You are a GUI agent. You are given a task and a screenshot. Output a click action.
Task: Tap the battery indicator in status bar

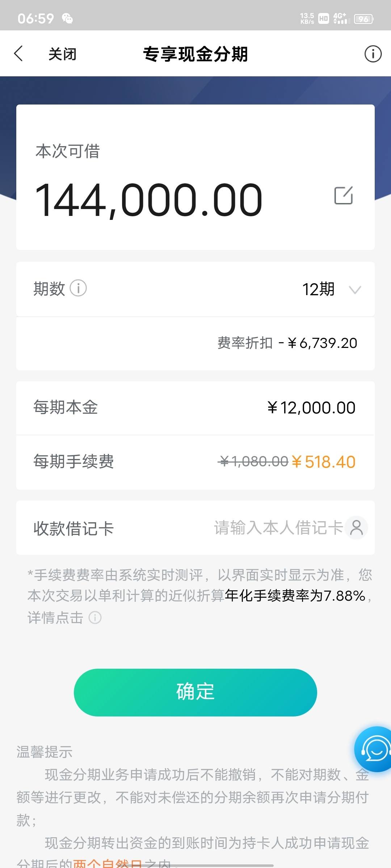(x=364, y=19)
